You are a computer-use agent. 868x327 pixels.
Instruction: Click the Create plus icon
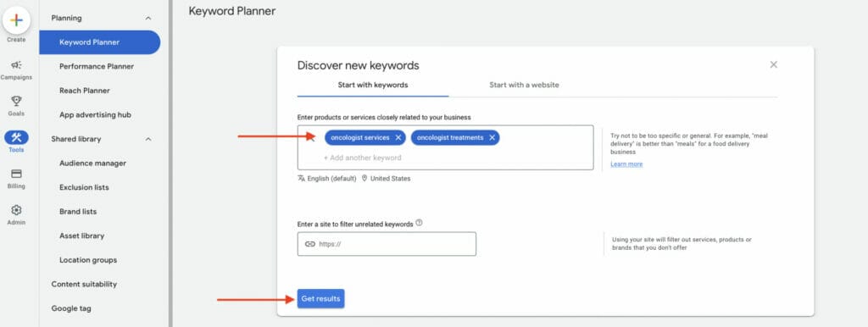tap(16, 20)
